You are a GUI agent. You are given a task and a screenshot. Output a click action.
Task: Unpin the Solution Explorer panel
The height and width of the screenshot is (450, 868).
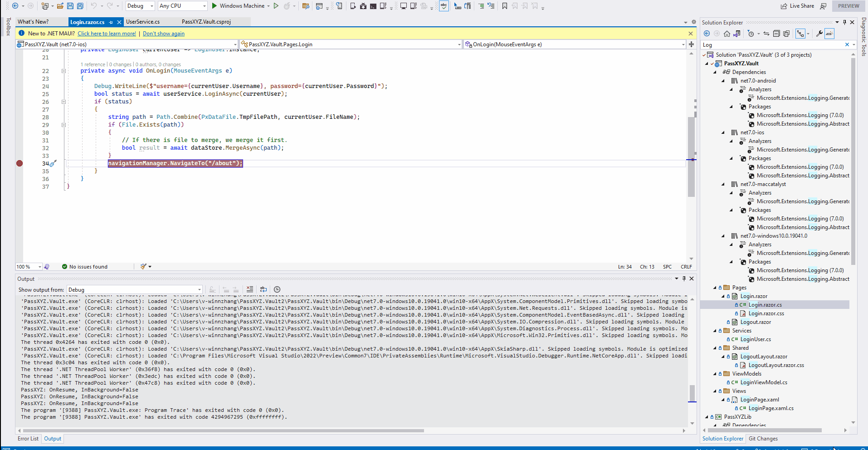844,22
